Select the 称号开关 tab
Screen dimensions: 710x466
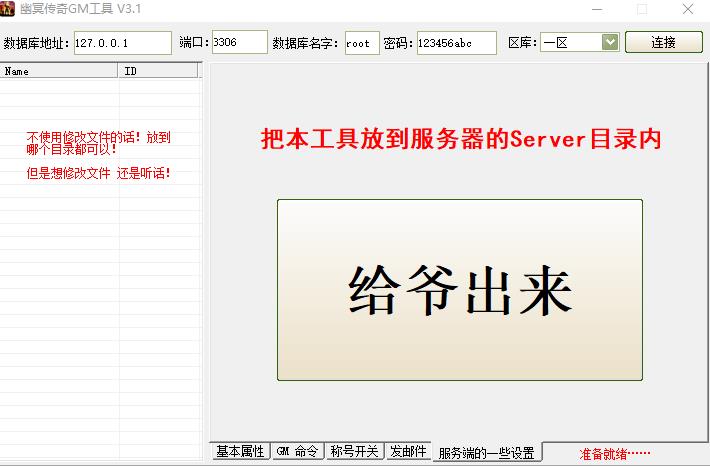[x=354, y=452]
